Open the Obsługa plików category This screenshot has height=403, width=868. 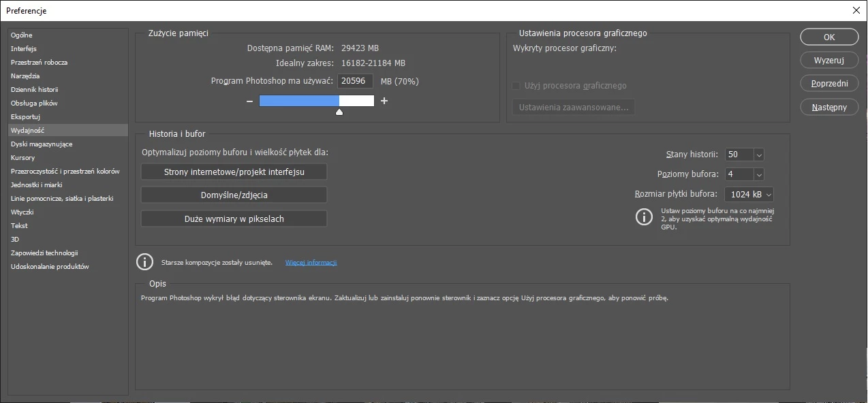(x=67, y=103)
